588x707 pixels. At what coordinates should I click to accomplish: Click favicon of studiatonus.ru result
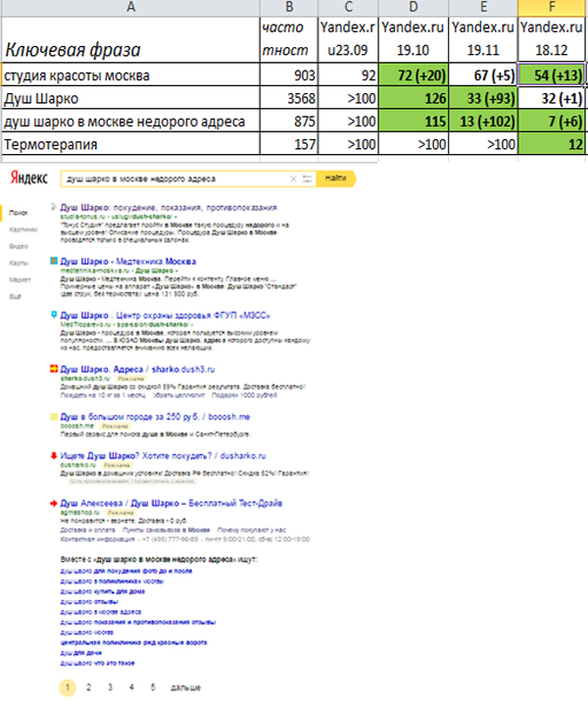(54, 207)
